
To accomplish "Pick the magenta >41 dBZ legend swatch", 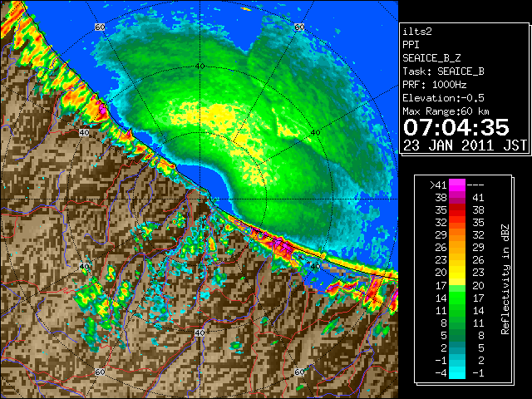I will pyautogui.click(x=457, y=185).
